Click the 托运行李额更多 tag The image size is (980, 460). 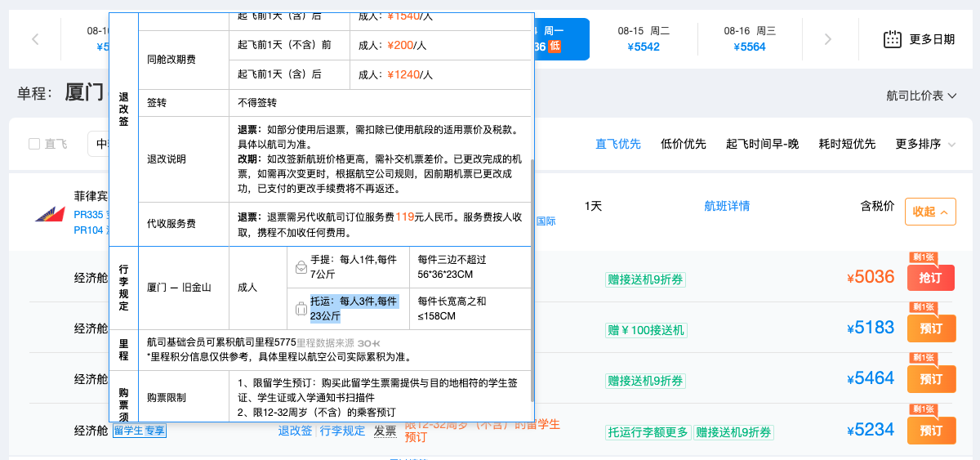[648, 432]
